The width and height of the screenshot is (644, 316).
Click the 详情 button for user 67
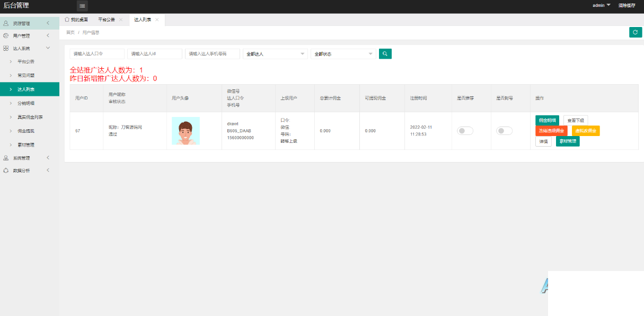[543, 141]
